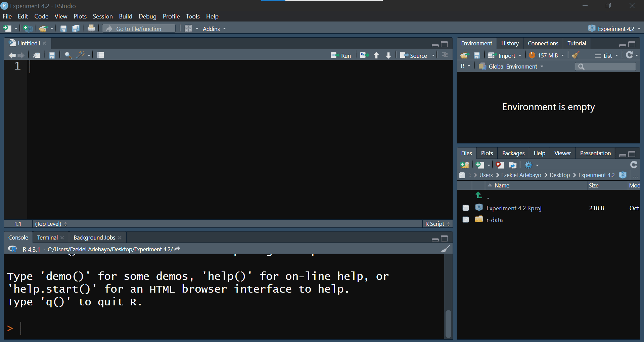
Task: Switch to the Connections tab
Action: 543,43
